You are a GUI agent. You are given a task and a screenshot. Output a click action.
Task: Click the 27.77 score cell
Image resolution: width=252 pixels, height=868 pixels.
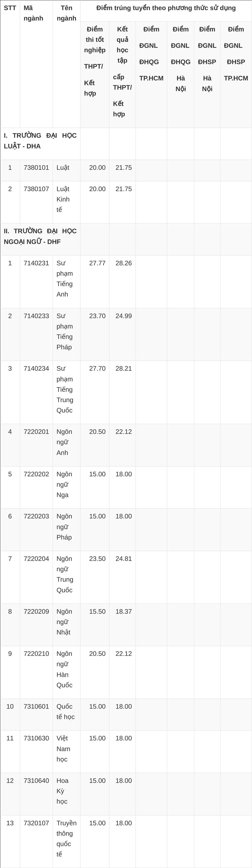point(98,263)
